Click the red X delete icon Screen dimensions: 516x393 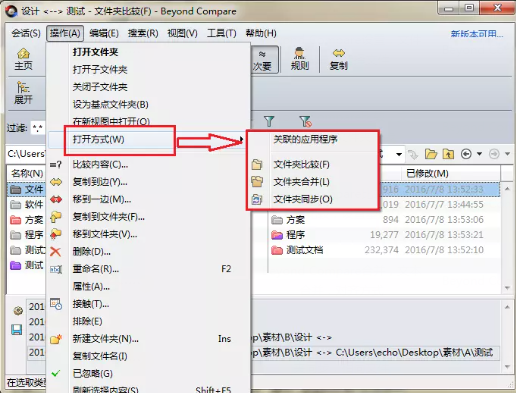point(56,252)
